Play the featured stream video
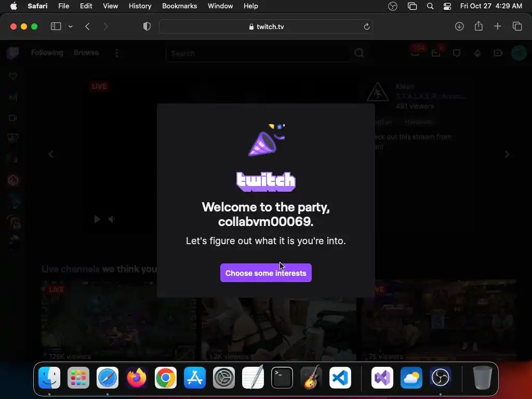532x399 pixels. (x=97, y=220)
